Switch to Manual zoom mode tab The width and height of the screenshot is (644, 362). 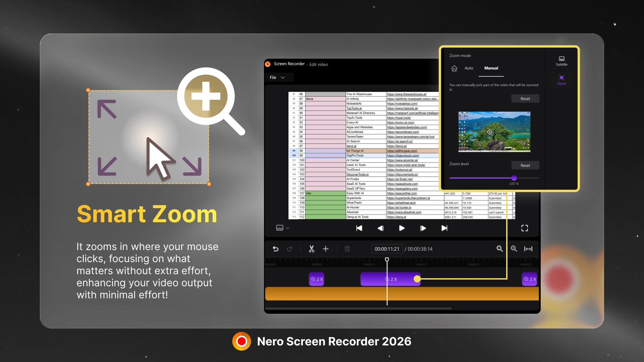point(491,68)
